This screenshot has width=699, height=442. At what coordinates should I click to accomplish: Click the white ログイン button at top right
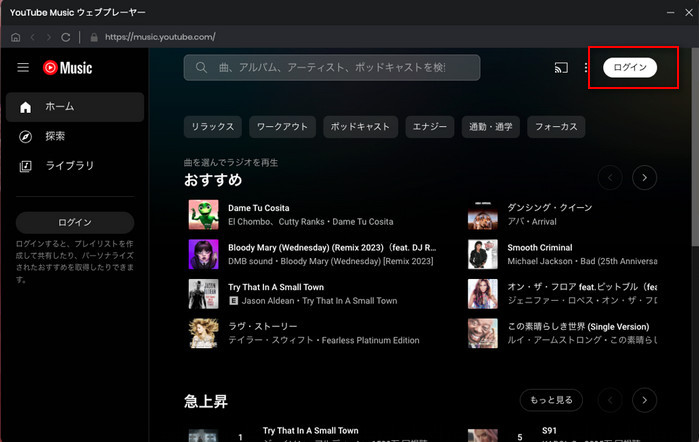tap(629, 67)
